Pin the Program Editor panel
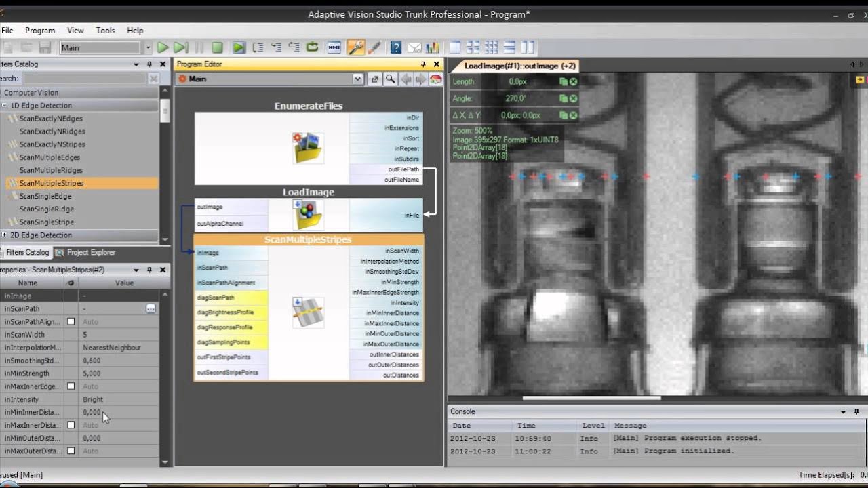This screenshot has width=868, height=488. click(423, 64)
